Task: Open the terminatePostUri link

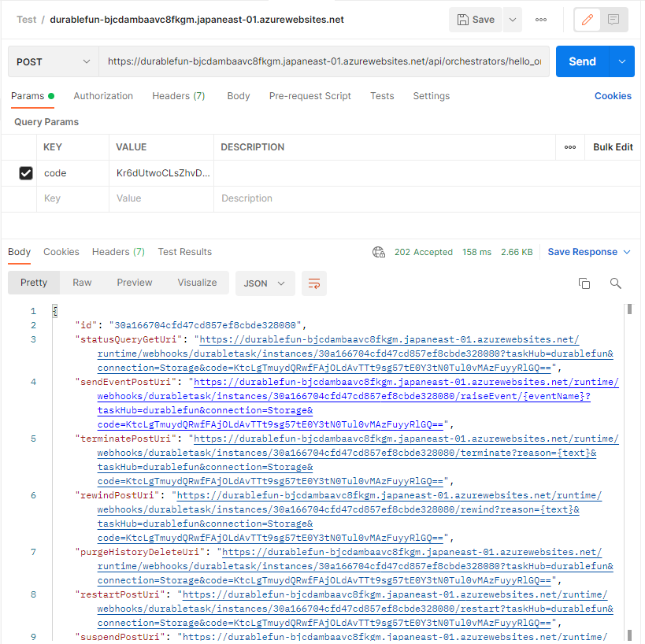Action: point(358,460)
